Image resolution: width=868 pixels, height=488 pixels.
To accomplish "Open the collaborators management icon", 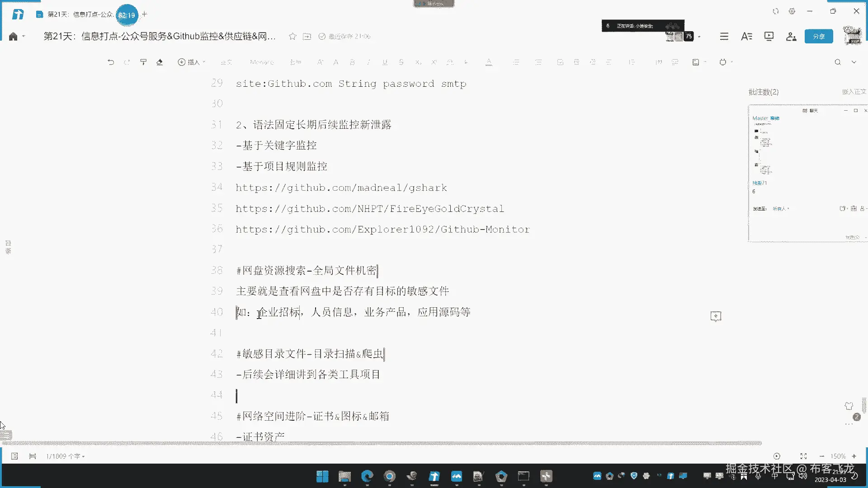I will (x=791, y=37).
